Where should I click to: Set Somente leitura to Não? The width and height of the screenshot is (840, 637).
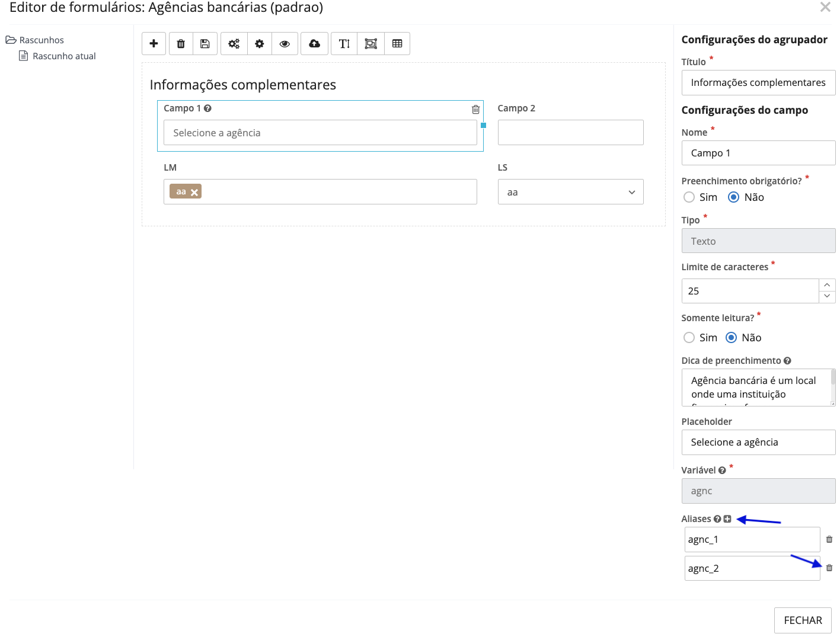(731, 337)
